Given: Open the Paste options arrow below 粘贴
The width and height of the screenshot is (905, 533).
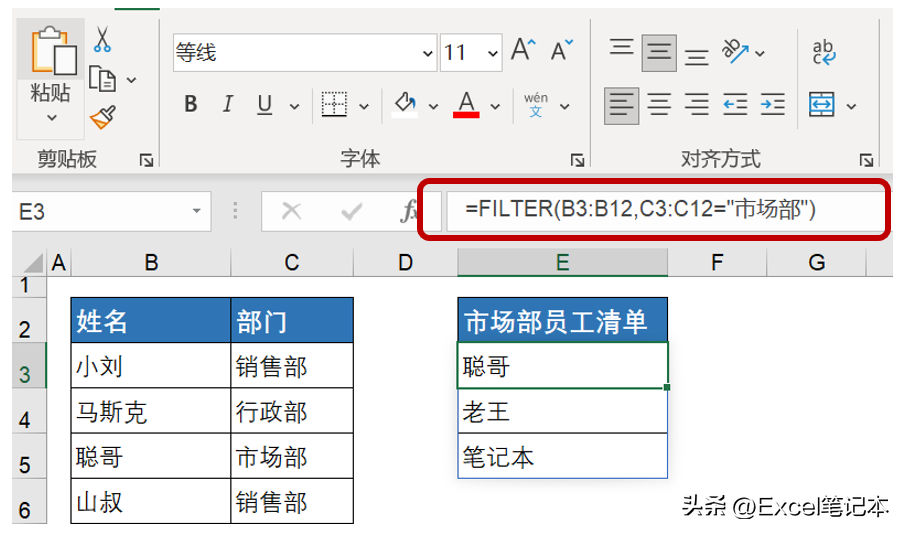Looking at the screenshot, I should point(52,118).
